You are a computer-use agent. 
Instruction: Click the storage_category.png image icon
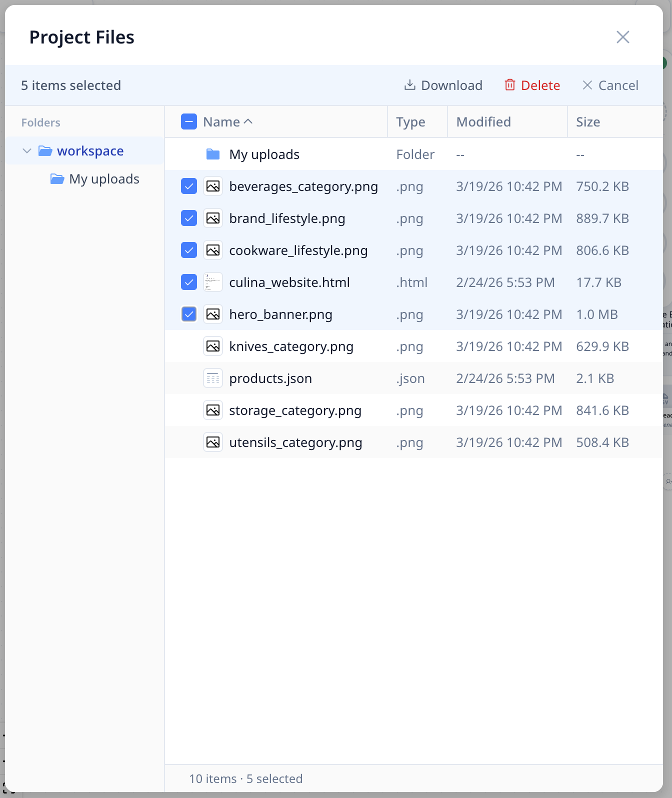point(213,410)
